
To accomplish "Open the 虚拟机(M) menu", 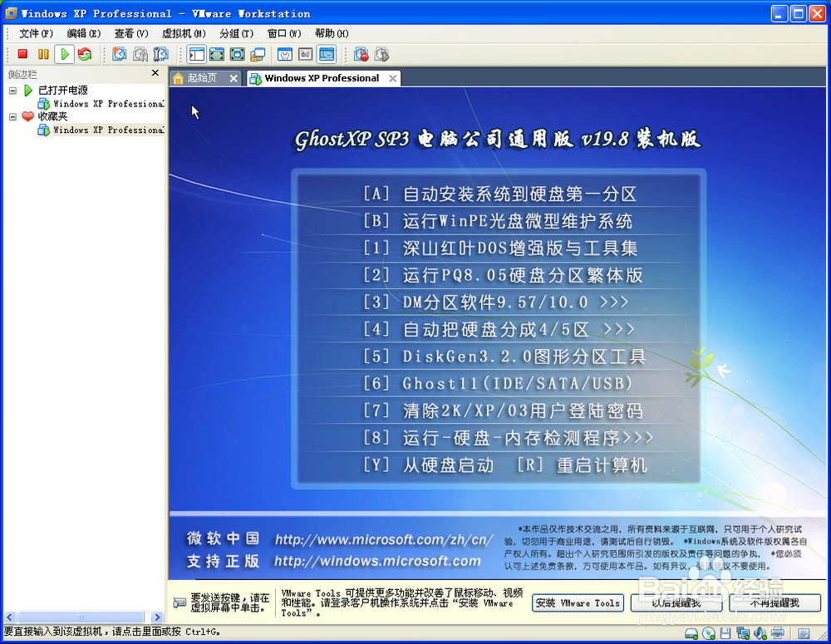I will (x=184, y=33).
